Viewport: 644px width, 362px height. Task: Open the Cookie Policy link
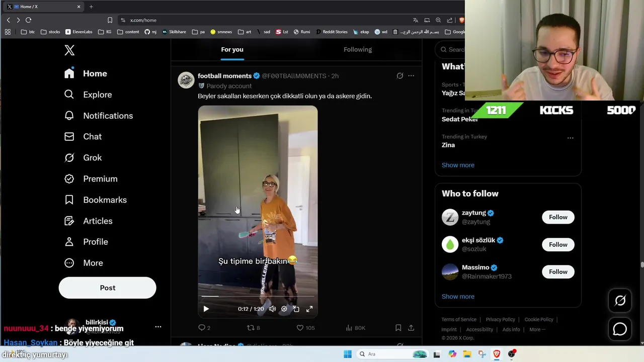tap(539, 320)
